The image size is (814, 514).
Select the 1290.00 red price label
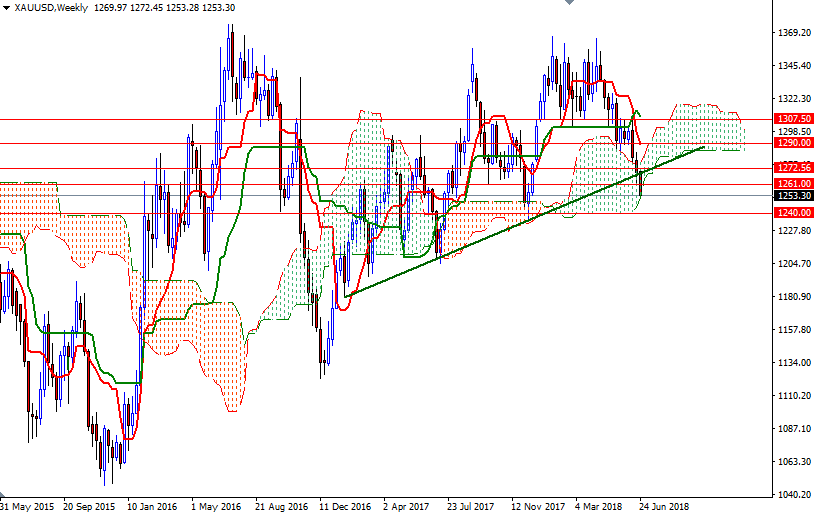tap(792, 143)
